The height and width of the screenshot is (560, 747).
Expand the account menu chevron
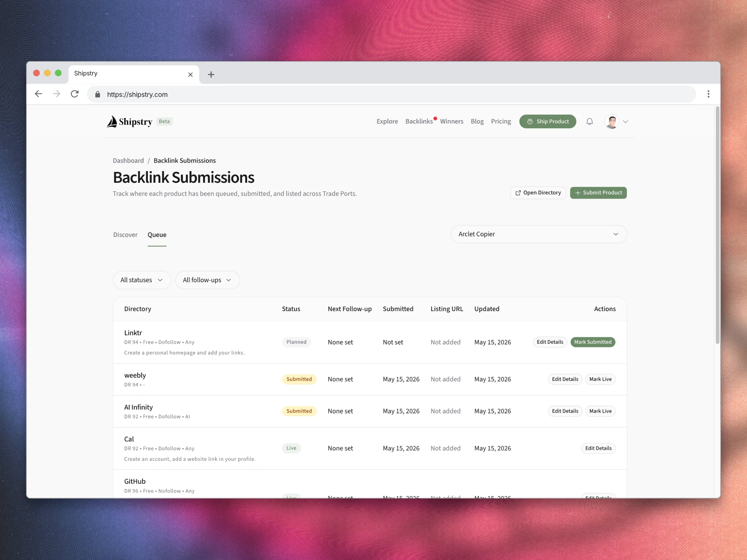(626, 122)
